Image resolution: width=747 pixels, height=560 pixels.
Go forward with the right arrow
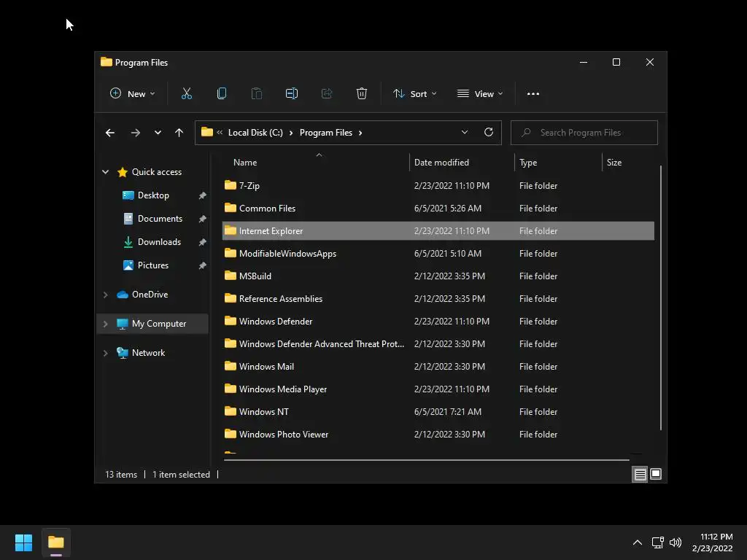(x=136, y=133)
